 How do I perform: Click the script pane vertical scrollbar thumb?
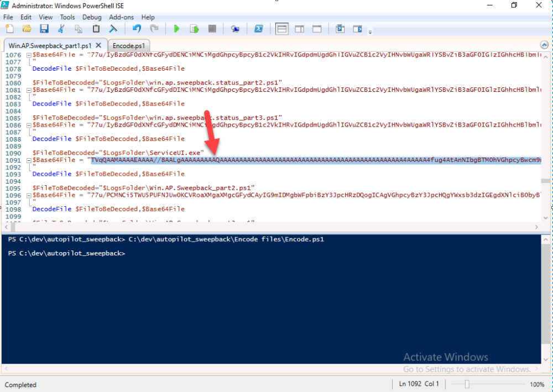point(546,181)
